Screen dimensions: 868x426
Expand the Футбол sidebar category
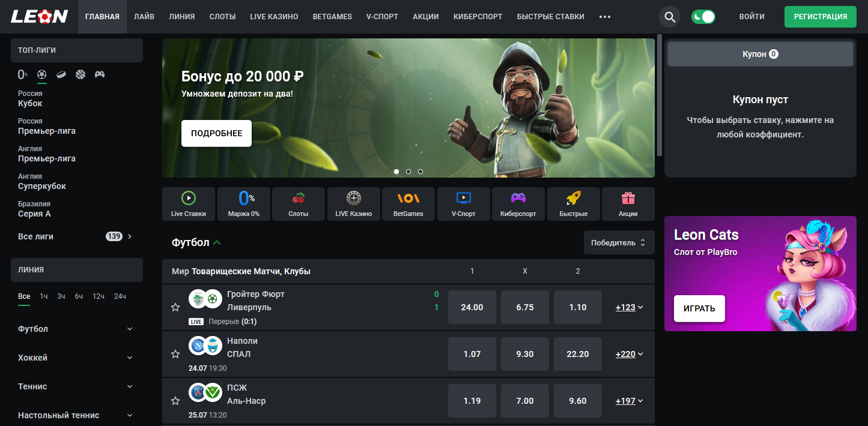pyautogui.click(x=76, y=329)
